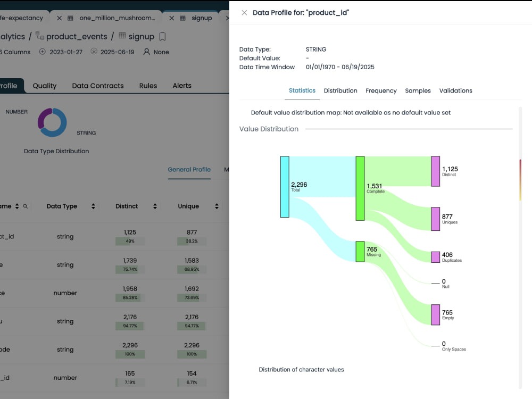
Task: Click the product_events schema icon in breadcrumb
Action: (40, 36)
